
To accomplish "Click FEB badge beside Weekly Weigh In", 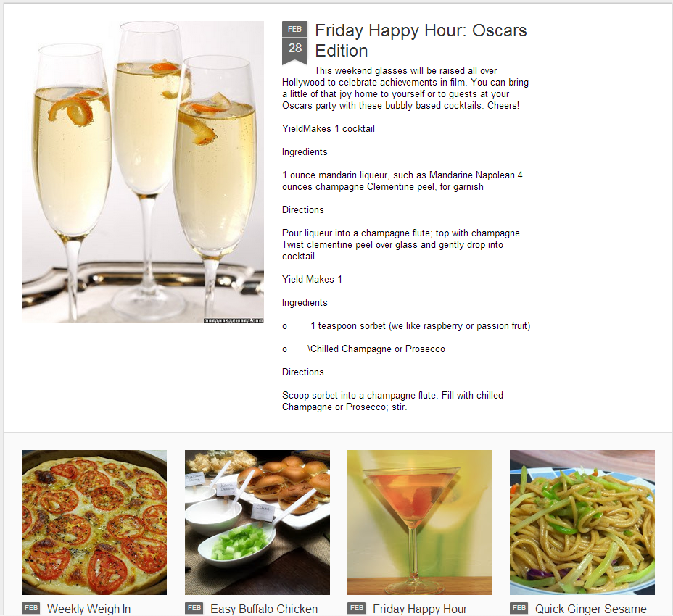I will (31, 608).
